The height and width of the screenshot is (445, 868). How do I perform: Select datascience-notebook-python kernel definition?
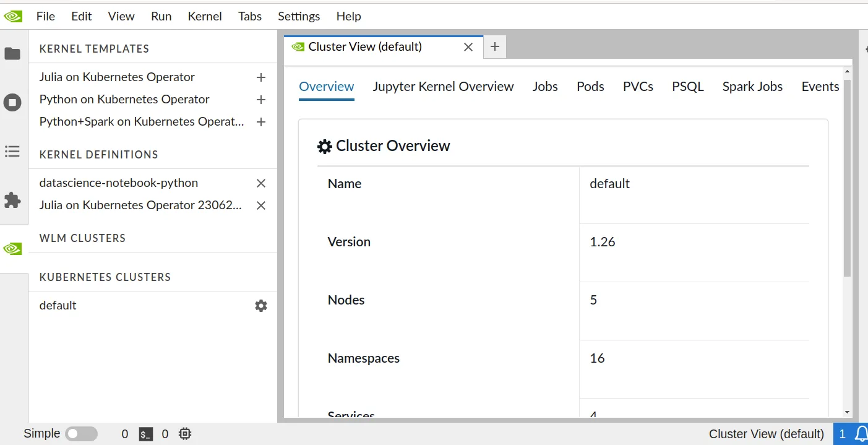119,183
